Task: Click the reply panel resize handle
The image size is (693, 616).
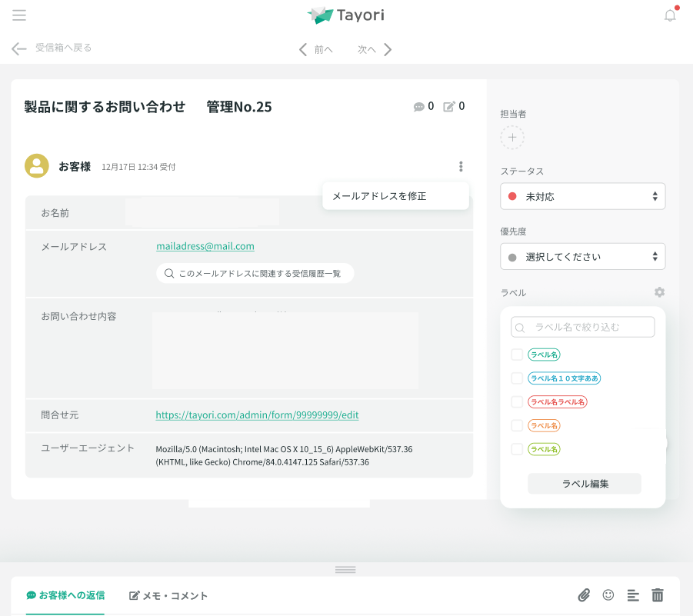Action: point(345,570)
